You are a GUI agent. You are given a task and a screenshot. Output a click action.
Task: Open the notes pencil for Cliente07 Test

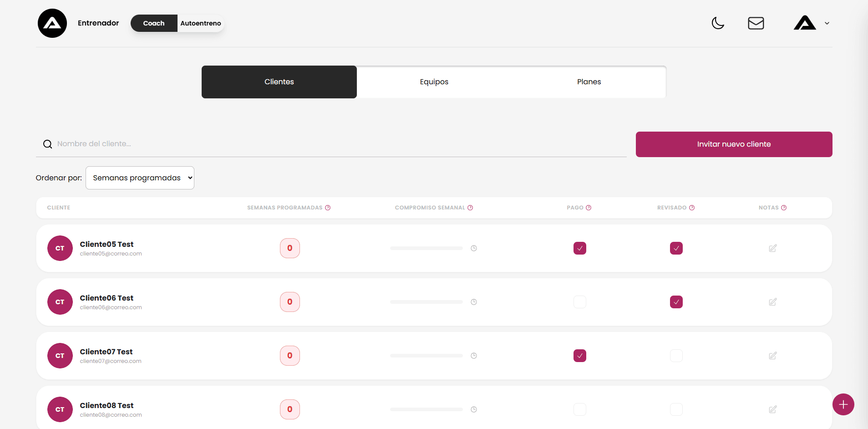coord(772,356)
